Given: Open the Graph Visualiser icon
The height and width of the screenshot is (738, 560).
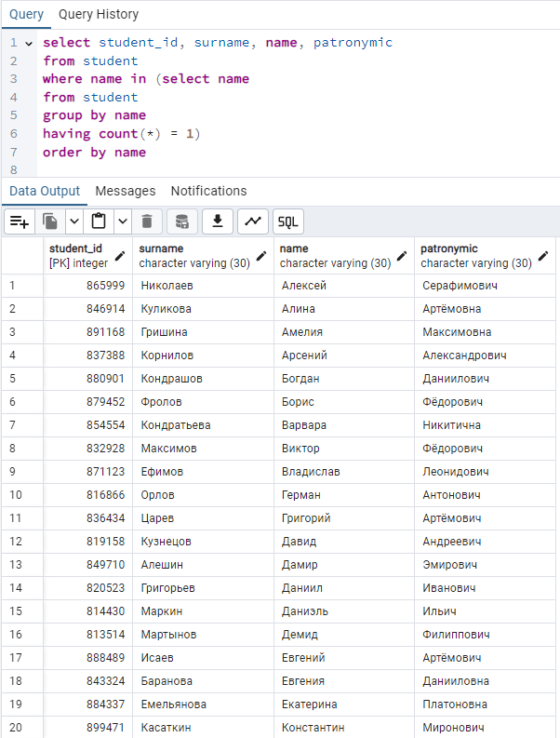Looking at the screenshot, I should [x=253, y=221].
